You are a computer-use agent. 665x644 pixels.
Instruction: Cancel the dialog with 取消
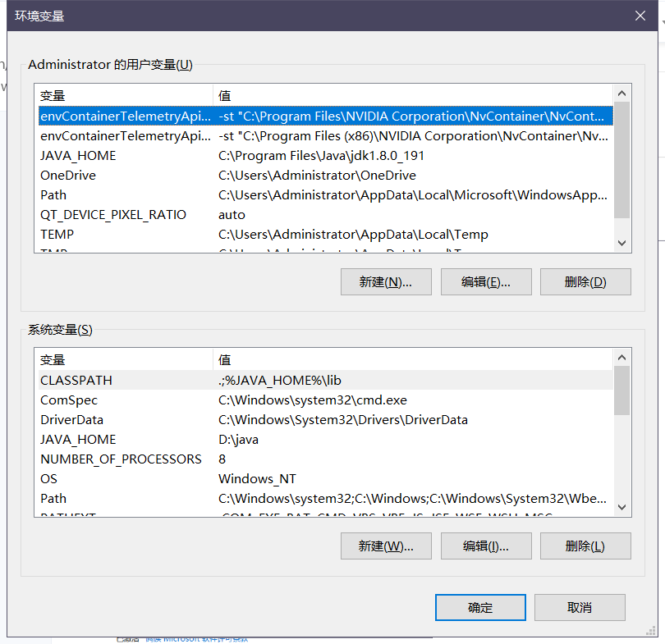580,608
